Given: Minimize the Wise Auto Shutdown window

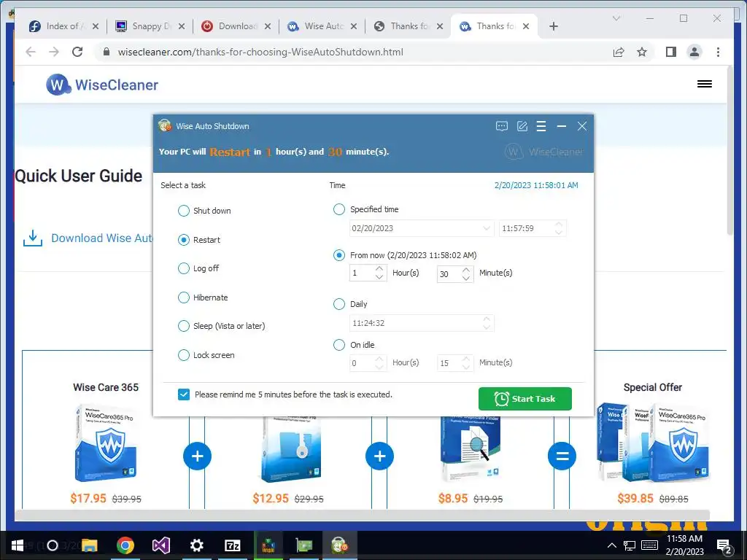Looking at the screenshot, I should coord(562,126).
